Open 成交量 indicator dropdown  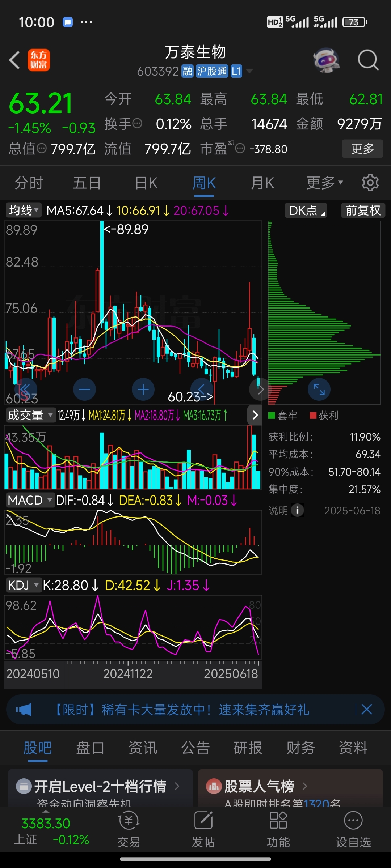pyautogui.click(x=30, y=415)
